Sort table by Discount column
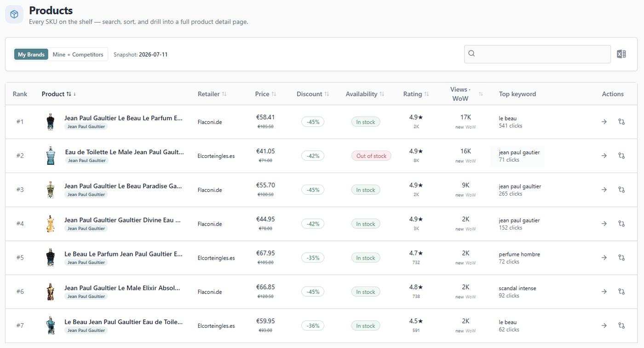644x348 pixels. coord(313,94)
